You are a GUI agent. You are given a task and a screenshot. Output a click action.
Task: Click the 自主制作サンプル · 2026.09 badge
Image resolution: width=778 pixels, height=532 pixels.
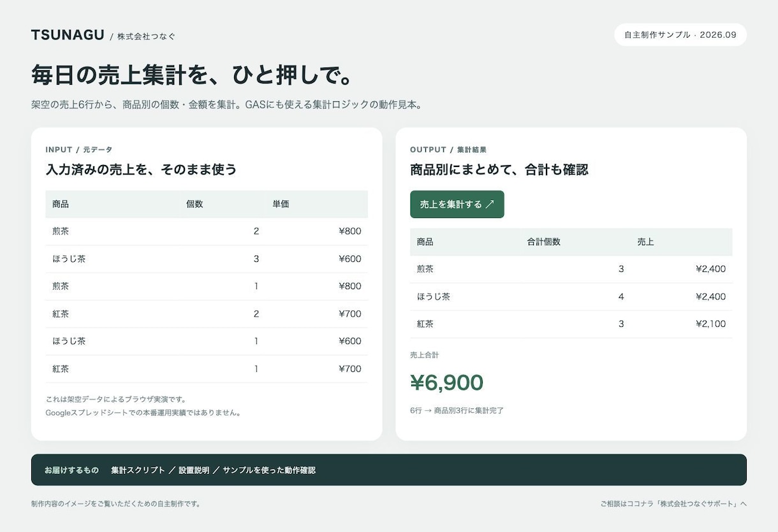[x=680, y=35]
